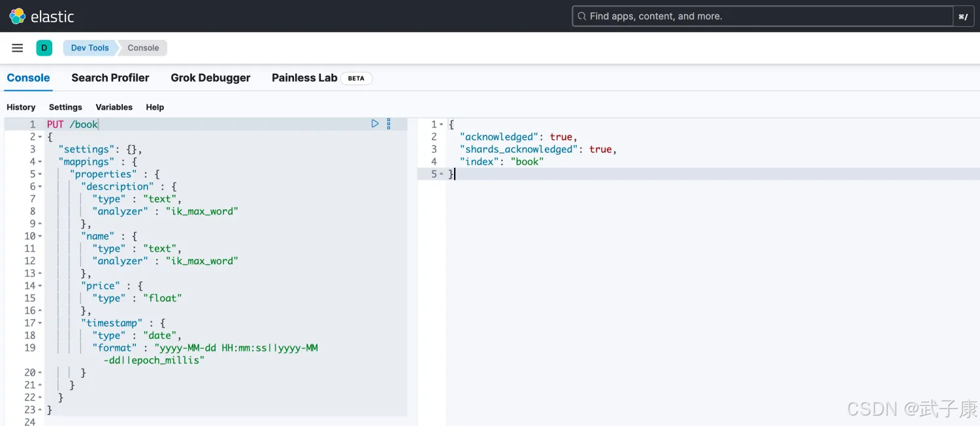The width and height of the screenshot is (980, 426).
Task: Open the Grok Debugger tab
Action: coord(210,78)
